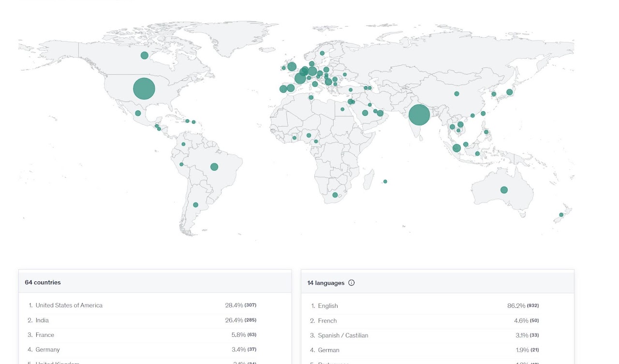This screenshot has height=364, width=619.
Task: Click the 3.4% (37) value
Action: (x=244, y=349)
